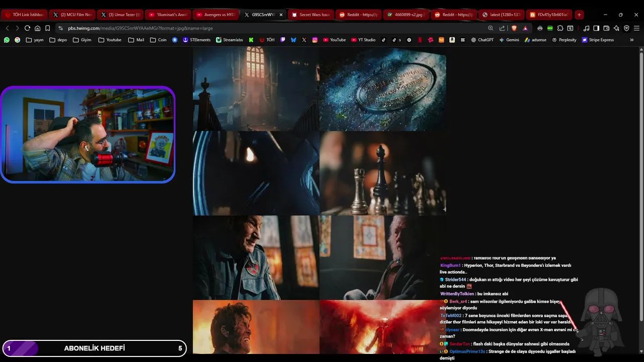Expand the depo bookmarks folder
Screen dimensions: 644x362
point(58,40)
